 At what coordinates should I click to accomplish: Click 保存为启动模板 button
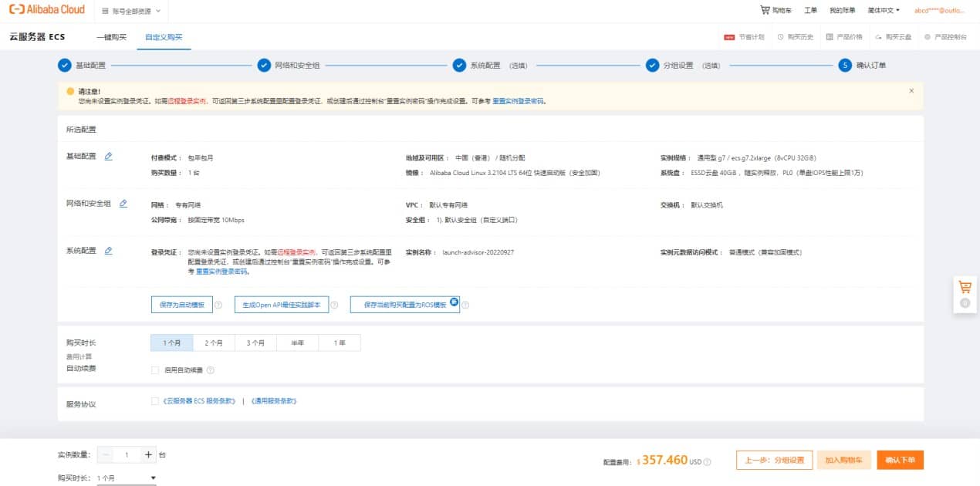(182, 305)
